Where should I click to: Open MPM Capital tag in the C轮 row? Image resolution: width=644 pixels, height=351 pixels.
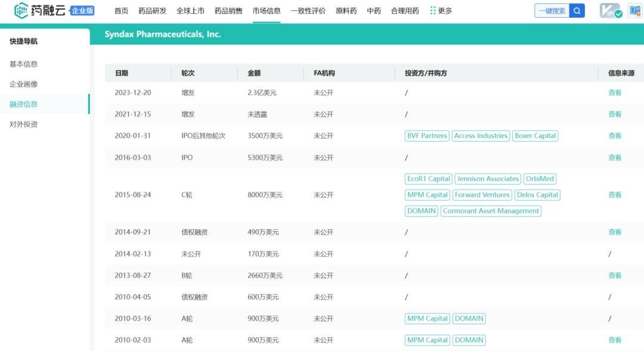click(427, 195)
